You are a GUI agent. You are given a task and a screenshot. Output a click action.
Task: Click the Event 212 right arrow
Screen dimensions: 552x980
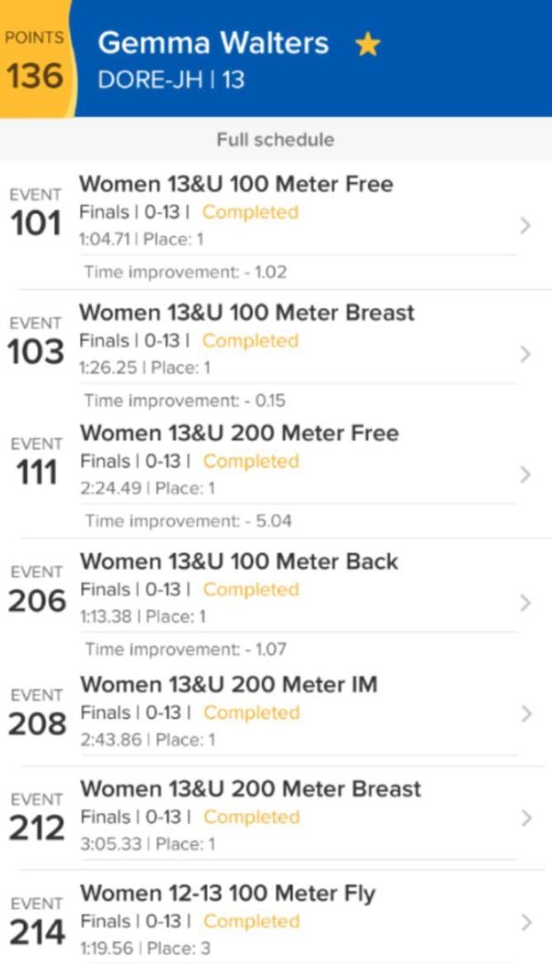tap(525, 817)
